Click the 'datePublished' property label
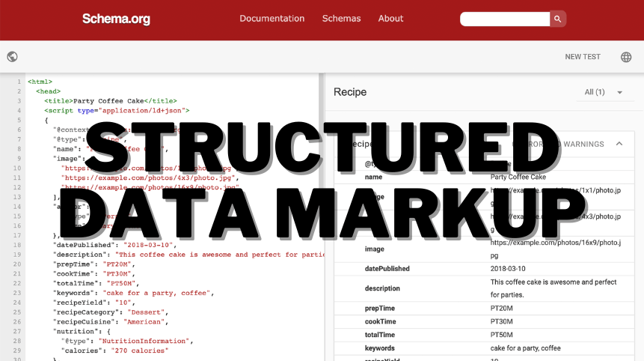Screen dimensions: 644x361 click(387, 268)
